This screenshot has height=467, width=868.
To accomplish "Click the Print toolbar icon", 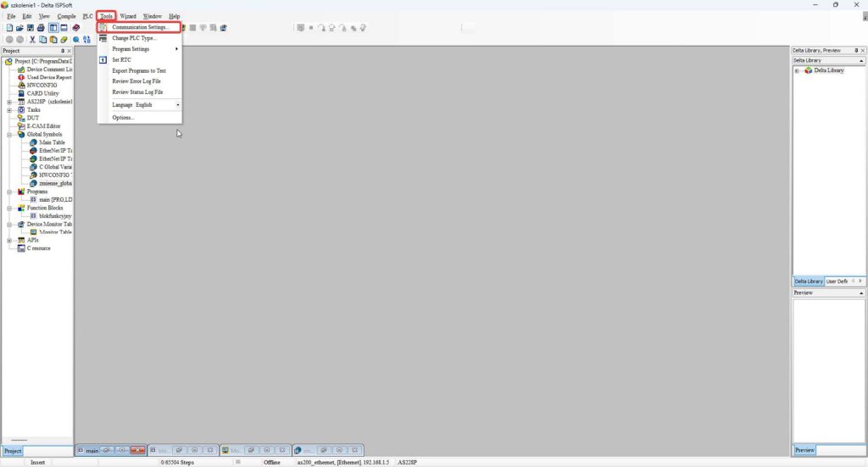I will pyautogui.click(x=40, y=28).
